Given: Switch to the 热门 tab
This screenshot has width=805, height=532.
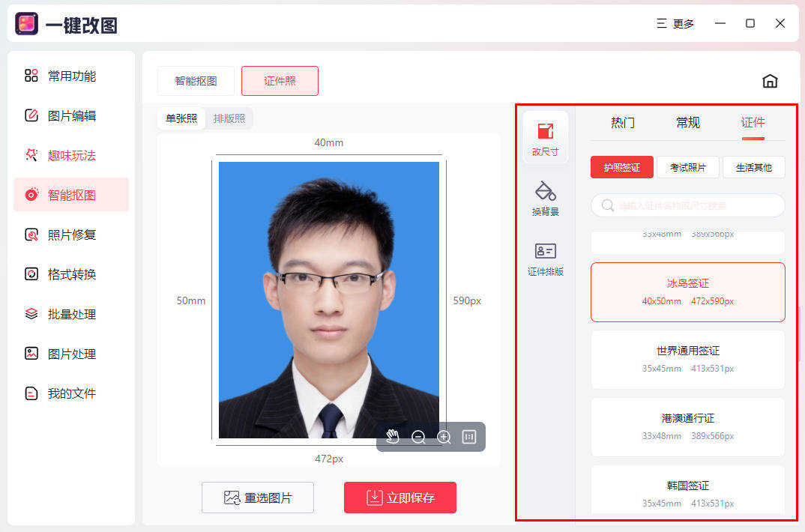Looking at the screenshot, I should 622,122.
